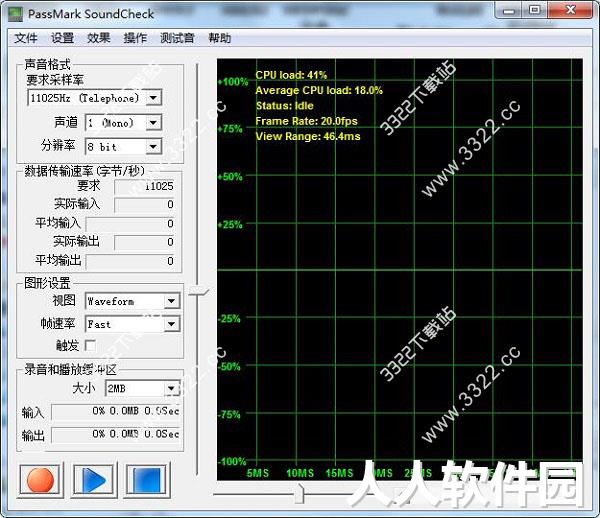
Task: Click the PassMark SoundCheck title bar icon
Action: (15, 14)
